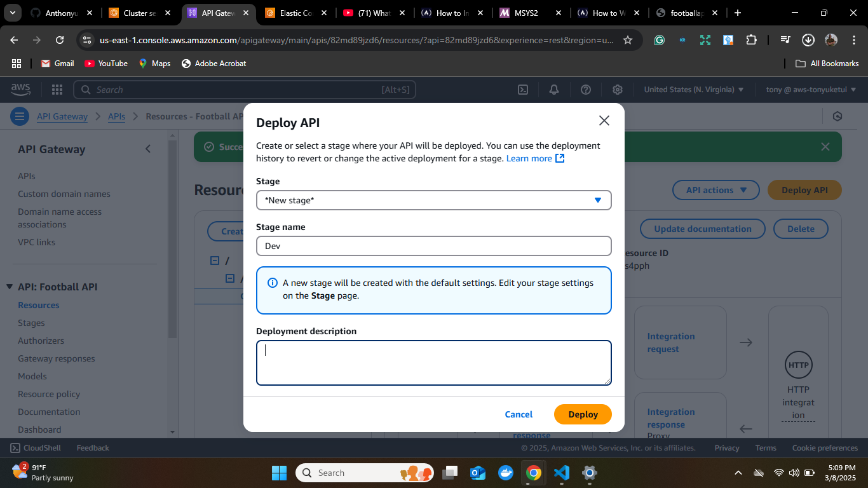
Task: Click the AWS console search box
Action: pos(245,90)
